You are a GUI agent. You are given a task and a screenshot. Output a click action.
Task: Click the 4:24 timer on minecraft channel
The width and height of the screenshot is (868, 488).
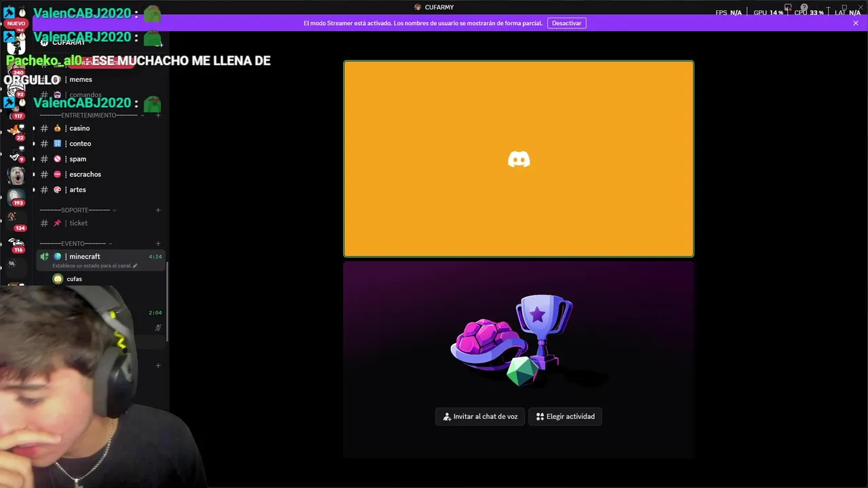click(155, 257)
